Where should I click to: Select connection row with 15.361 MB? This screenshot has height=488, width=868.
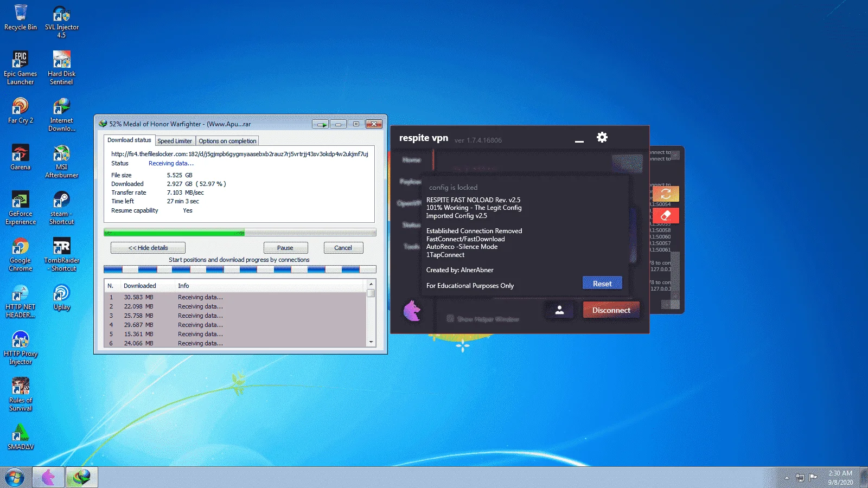pos(235,334)
